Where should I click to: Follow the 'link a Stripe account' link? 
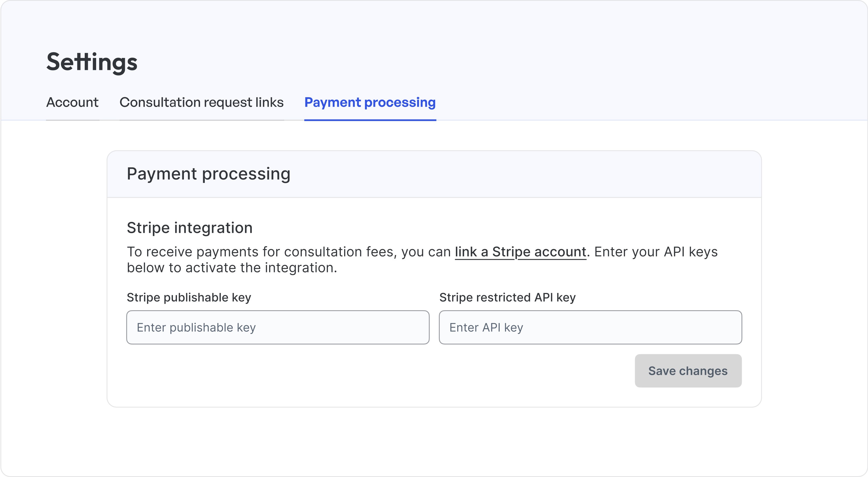click(520, 252)
